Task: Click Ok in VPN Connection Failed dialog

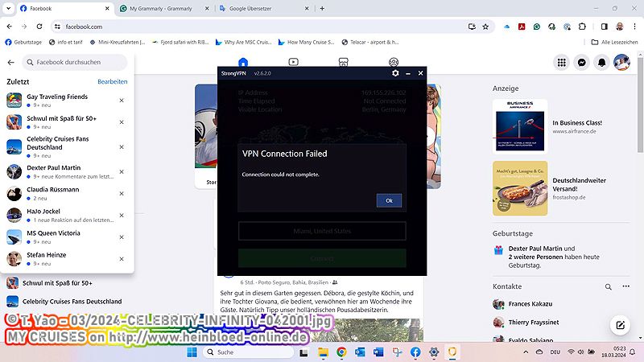Action: (389, 200)
